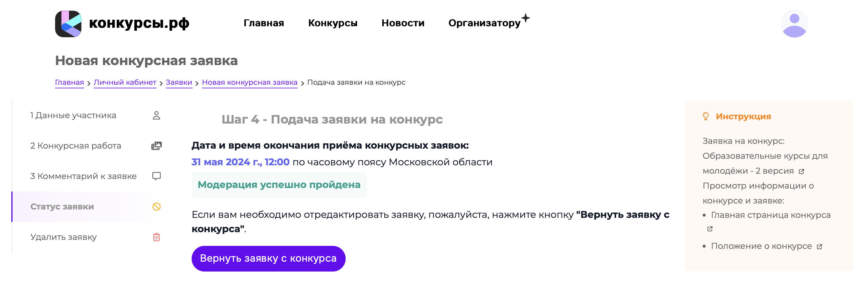Click the конкурсы.рф logo icon
This screenshot has height=296, width=868.
pyautogui.click(x=68, y=24)
